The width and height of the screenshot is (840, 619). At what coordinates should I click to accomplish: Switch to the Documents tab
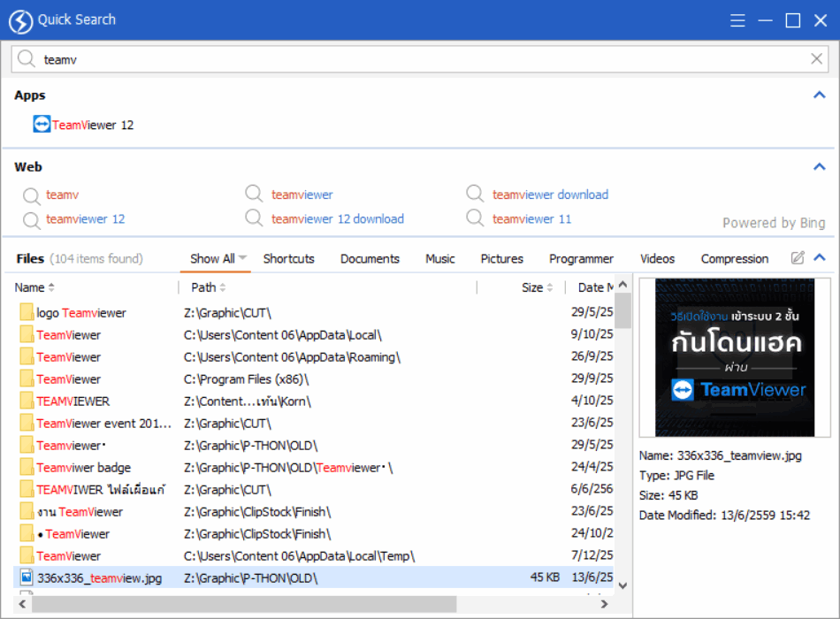(x=370, y=259)
